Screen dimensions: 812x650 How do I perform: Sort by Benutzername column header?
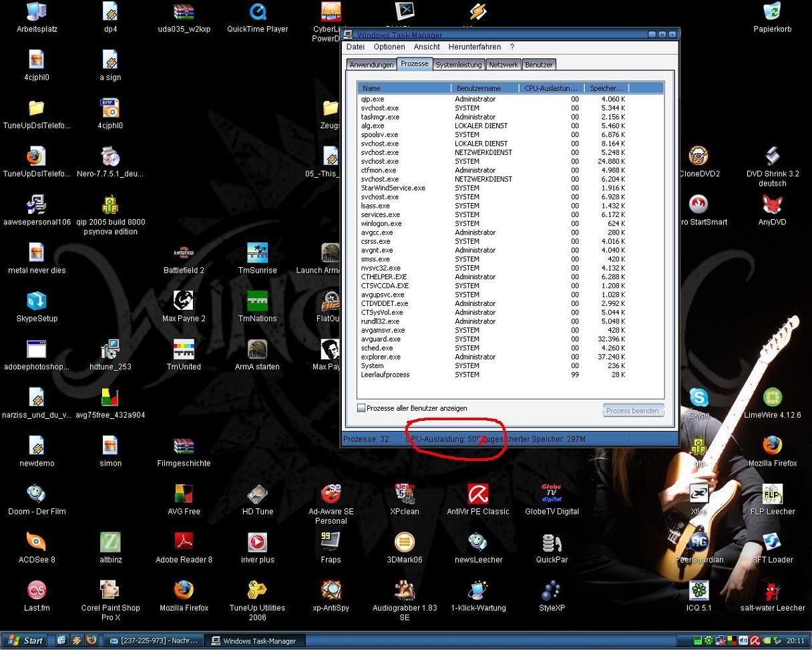pos(485,88)
